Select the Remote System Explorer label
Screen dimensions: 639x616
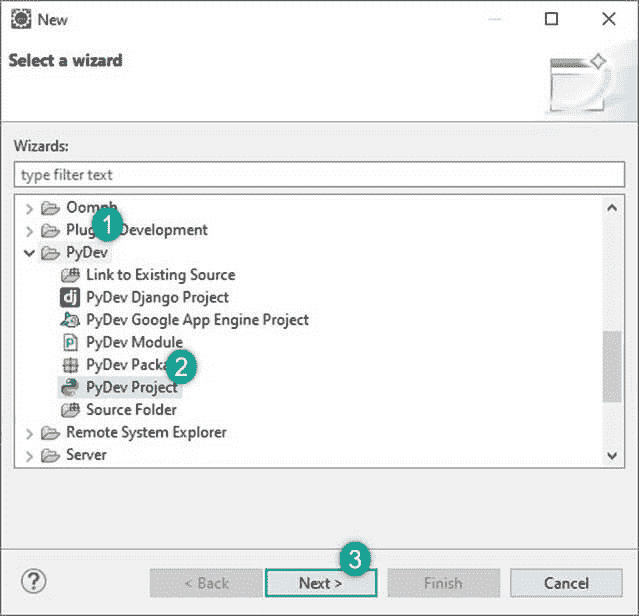(146, 433)
